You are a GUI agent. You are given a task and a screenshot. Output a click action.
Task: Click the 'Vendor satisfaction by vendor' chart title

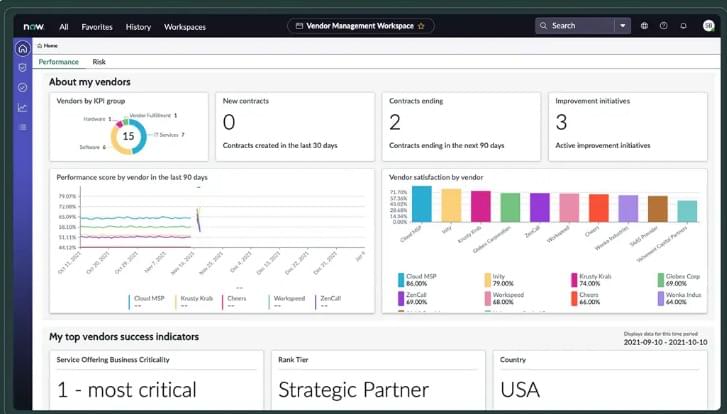coord(436,177)
